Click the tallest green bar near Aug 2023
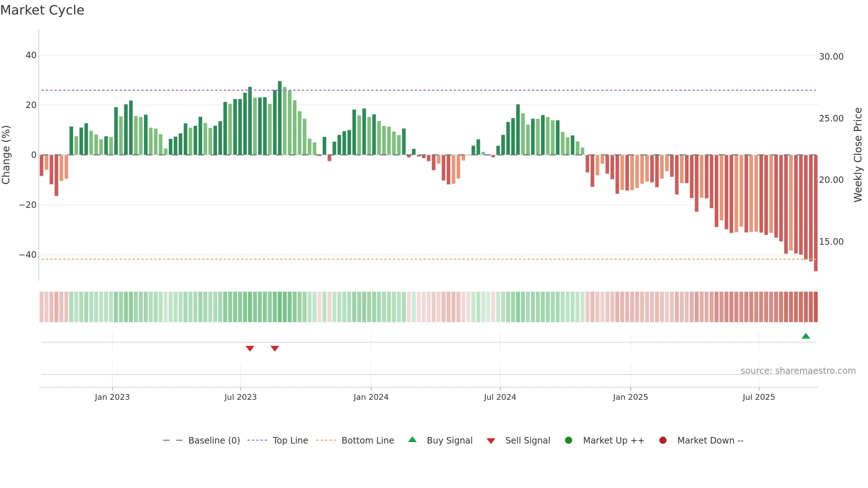Viewport: 868px width, 488px height. (280, 118)
